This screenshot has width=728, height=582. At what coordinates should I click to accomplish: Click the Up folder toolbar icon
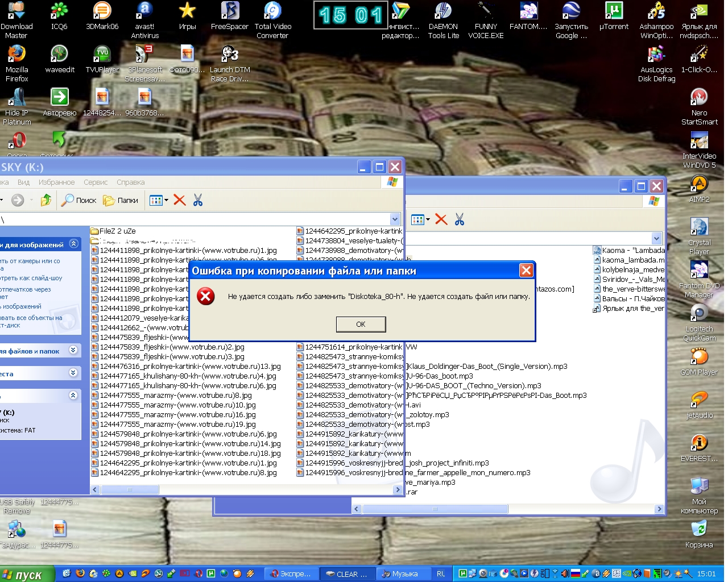(46, 200)
